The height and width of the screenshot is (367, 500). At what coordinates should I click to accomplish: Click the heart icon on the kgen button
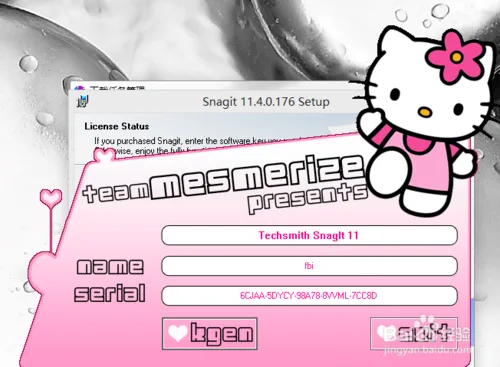click(177, 333)
